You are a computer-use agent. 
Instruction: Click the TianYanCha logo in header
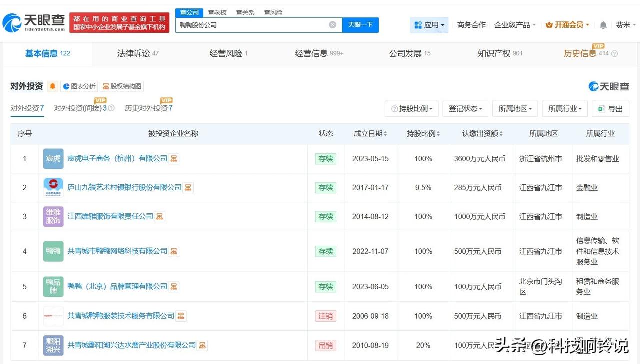point(34,22)
